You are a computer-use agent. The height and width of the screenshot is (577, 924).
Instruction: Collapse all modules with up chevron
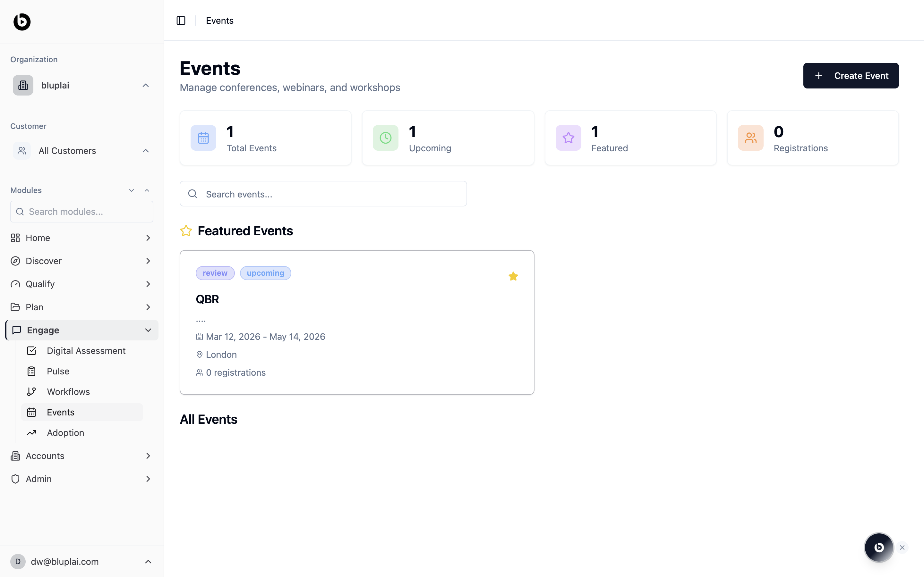tap(147, 190)
